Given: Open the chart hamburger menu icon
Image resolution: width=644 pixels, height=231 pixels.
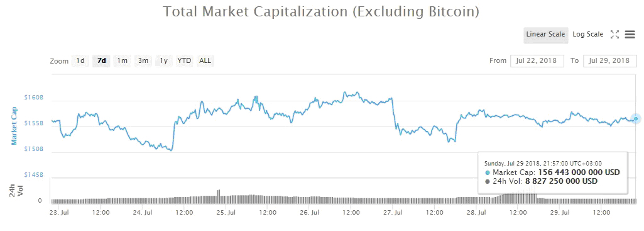Looking at the screenshot, I should point(630,35).
